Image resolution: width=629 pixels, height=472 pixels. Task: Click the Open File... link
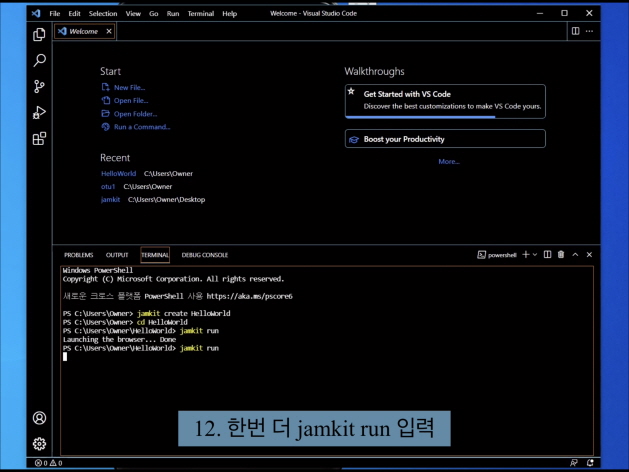[x=131, y=101]
